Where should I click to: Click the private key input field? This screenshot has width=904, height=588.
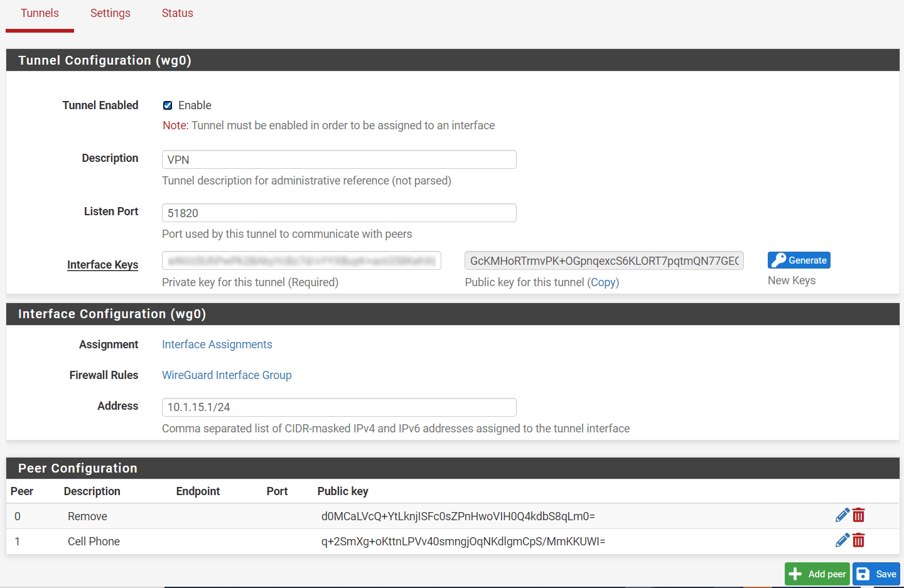point(301,260)
